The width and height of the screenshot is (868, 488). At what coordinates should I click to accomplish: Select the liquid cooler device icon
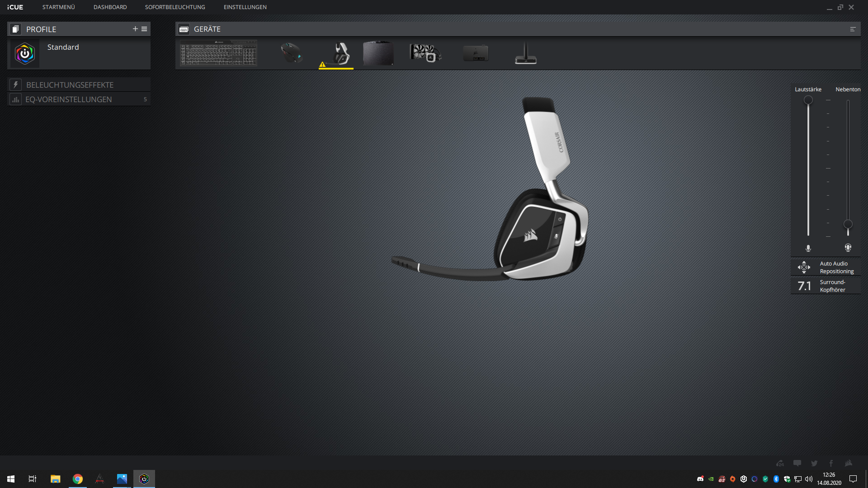(425, 53)
